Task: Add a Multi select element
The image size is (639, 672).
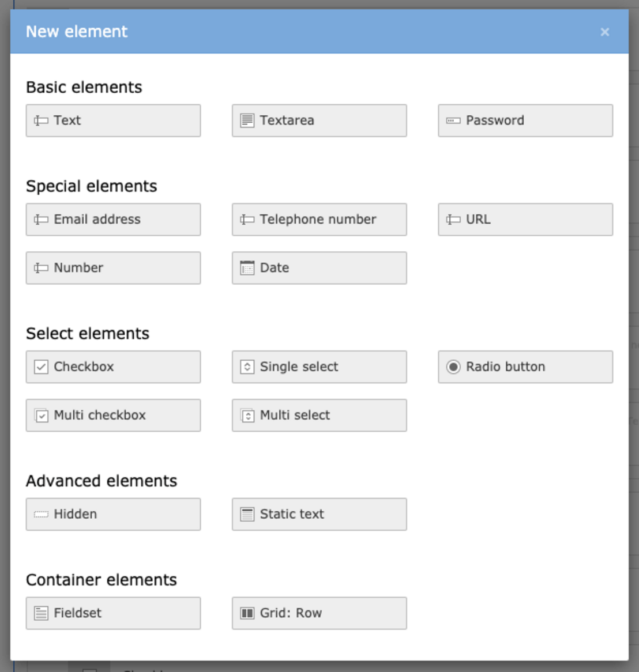Action: tap(319, 416)
